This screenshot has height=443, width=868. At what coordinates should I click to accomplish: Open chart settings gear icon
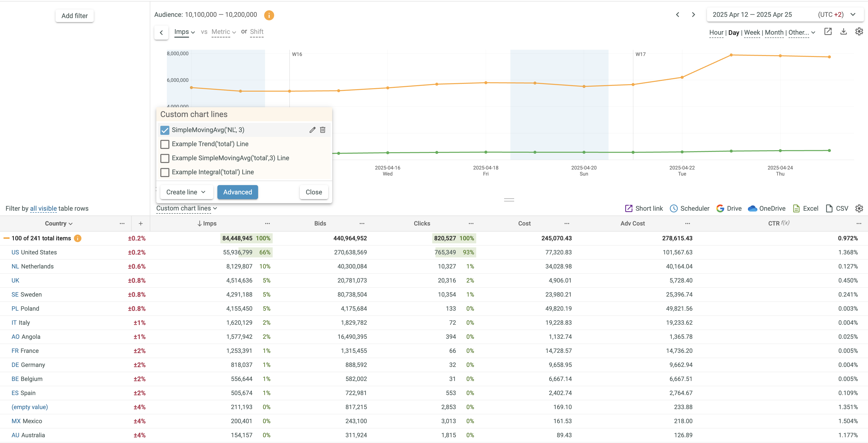click(x=859, y=32)
